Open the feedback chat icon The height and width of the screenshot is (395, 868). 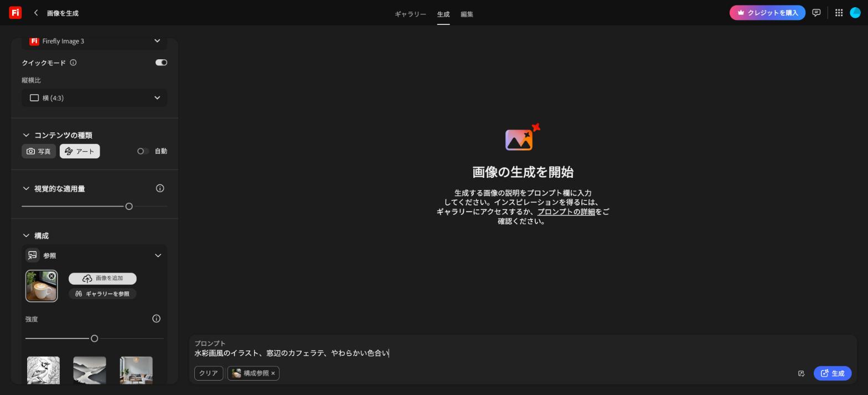(x=816, y=13)
